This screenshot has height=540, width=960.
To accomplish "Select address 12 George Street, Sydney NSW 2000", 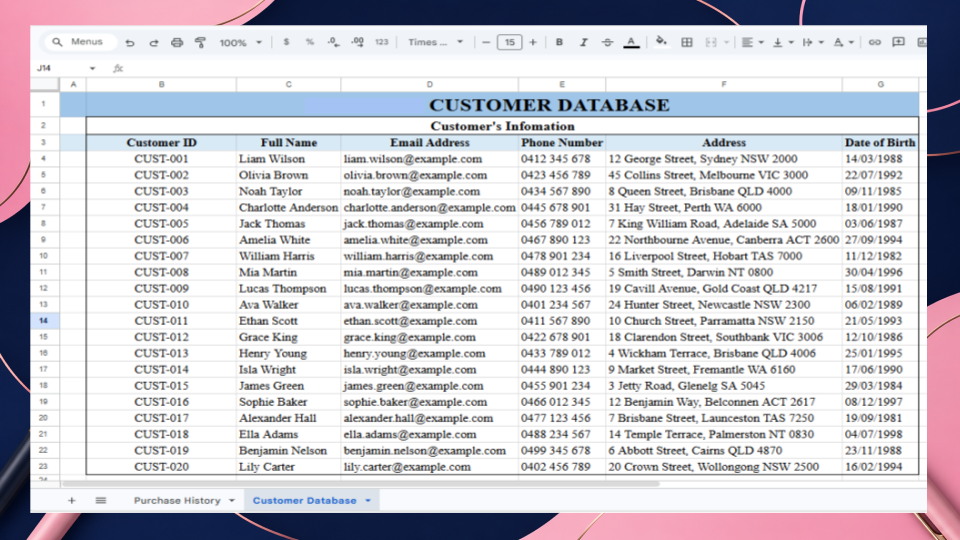I will (x=724, y=159).
